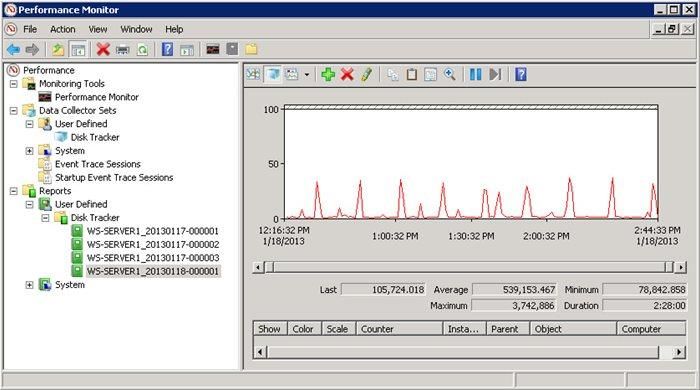Open the File menu

click(x=30, y=29)
